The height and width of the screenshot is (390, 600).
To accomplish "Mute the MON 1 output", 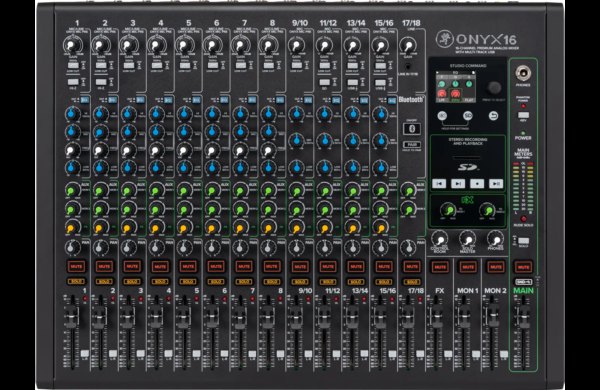I will [468, 266].
